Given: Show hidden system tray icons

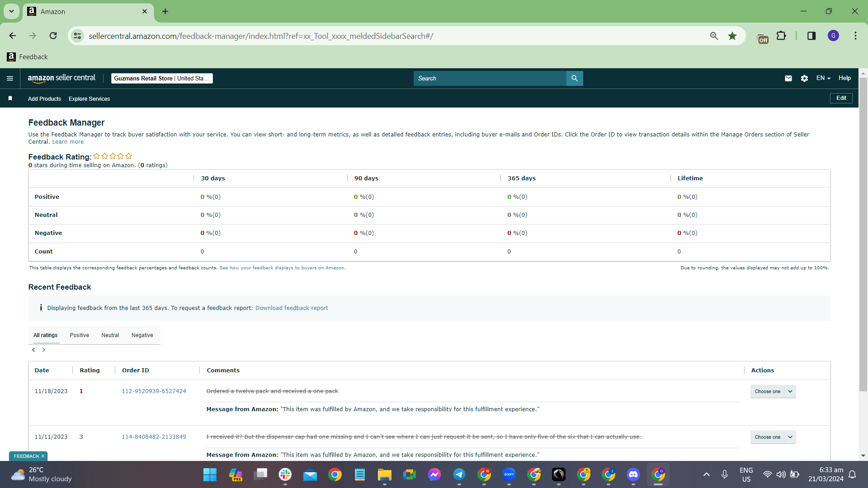Looking at the screenshot, I should 707,474.
